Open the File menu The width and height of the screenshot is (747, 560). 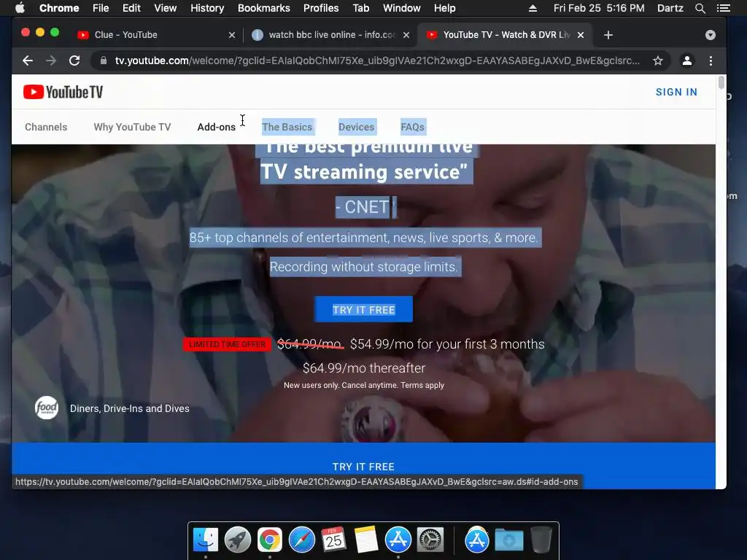tap(101, 8)
